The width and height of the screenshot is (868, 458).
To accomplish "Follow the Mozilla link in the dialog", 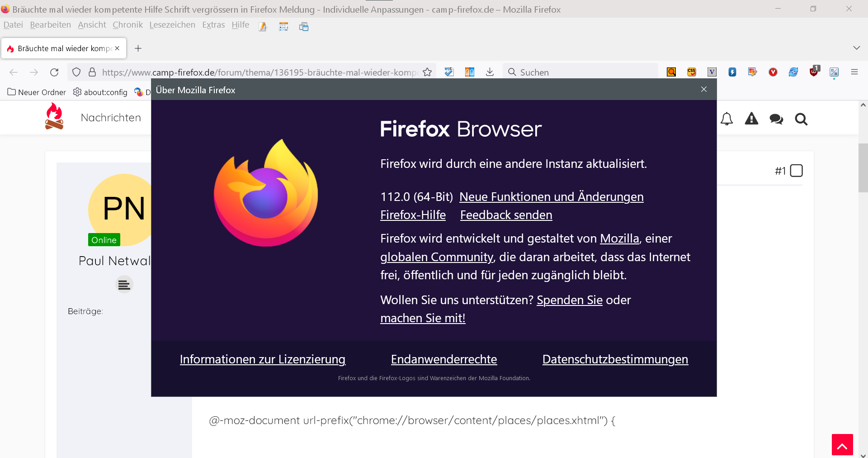I will (x=619, y=239).
